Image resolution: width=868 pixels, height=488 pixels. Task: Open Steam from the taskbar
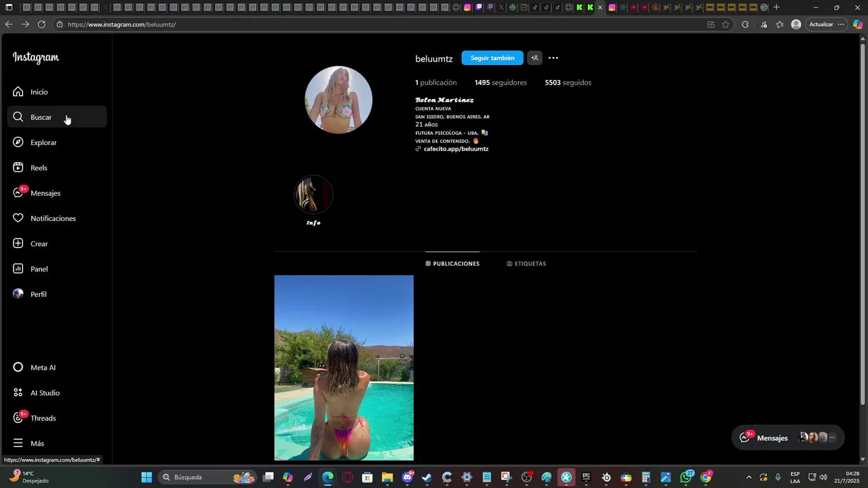tap(427, 477)
